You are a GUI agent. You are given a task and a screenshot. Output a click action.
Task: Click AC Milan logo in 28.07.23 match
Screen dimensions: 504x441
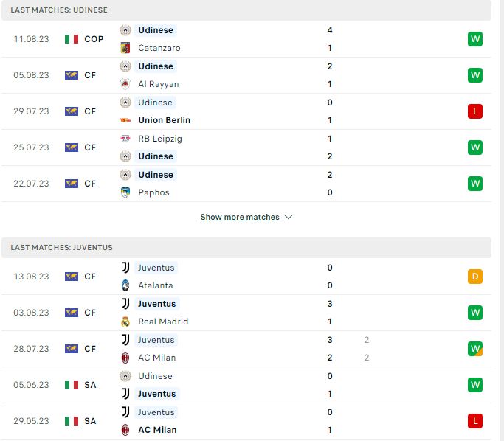pyautogui.click(x=125, y=358)
